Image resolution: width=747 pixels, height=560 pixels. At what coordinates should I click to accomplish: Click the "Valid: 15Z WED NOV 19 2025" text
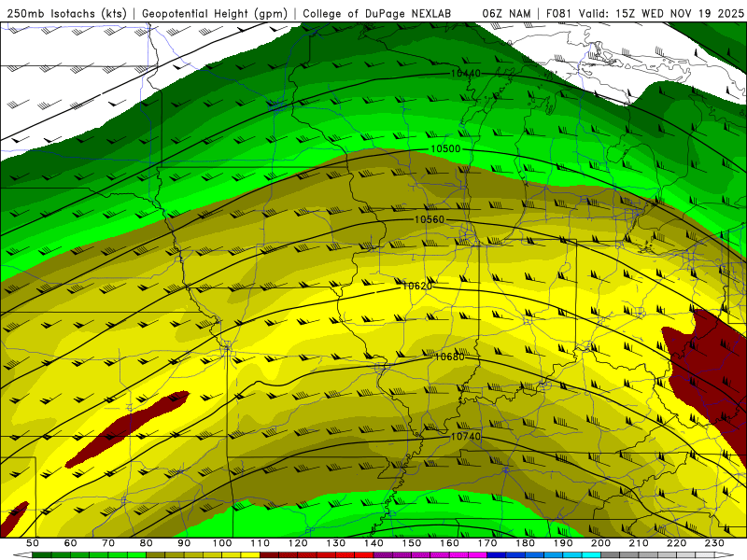pos(661,13)
